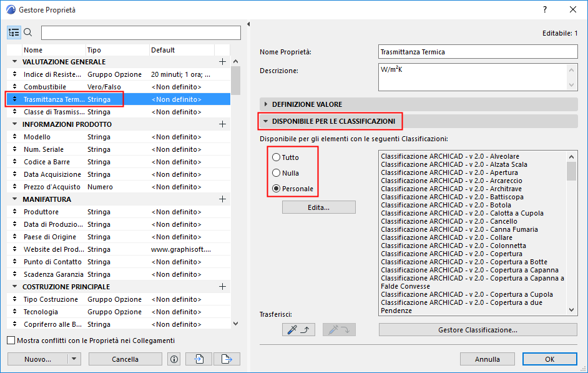Screen dimensions: 588x373
Task: Collapse DISPONIBILE PER LE CLASSIFICAZIONI section
Action: click(265, 121)
